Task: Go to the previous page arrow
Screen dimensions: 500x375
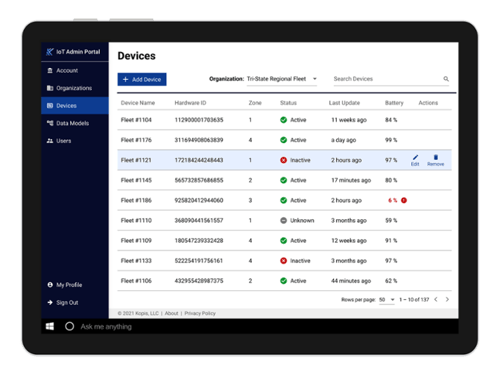Action: click(436, 299)
